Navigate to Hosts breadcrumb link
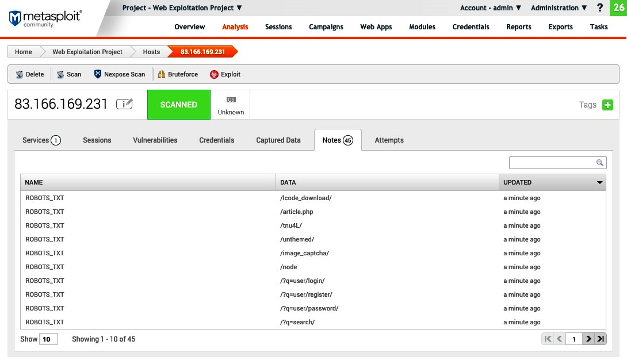 tap(151, 52)
